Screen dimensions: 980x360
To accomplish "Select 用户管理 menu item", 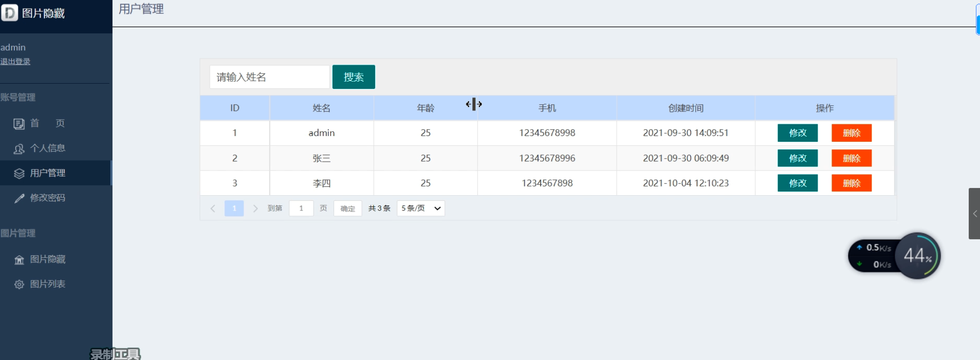I will [56, 173].
